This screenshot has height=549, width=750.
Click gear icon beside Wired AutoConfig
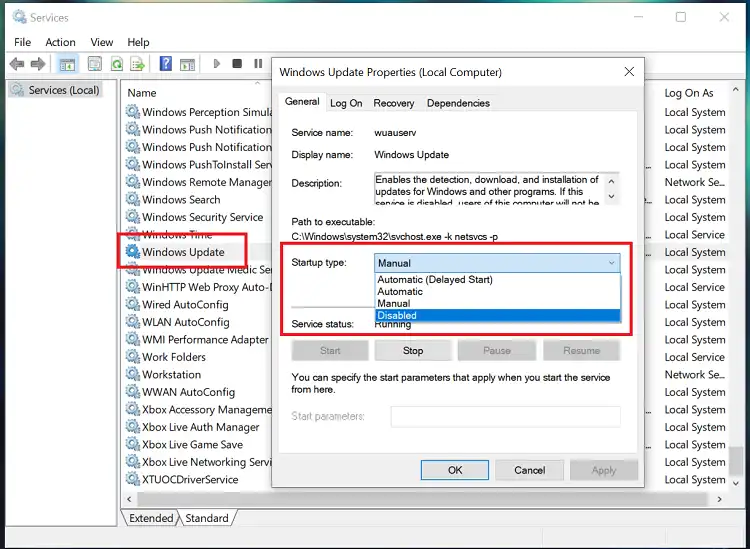tap(132, 304)
